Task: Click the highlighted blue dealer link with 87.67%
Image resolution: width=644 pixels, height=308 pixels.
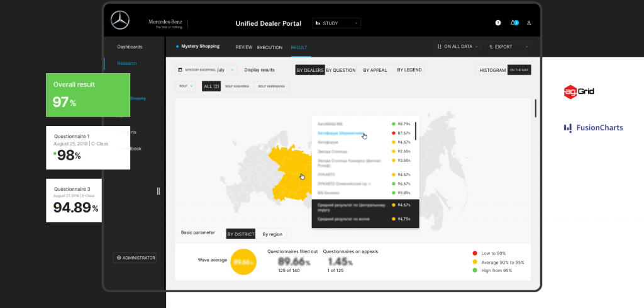Action: click(341, 133)
